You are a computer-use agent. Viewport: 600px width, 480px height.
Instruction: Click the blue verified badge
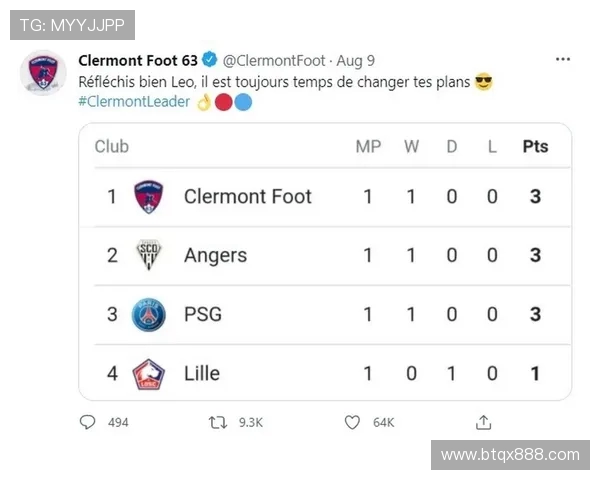coord(211,61)
